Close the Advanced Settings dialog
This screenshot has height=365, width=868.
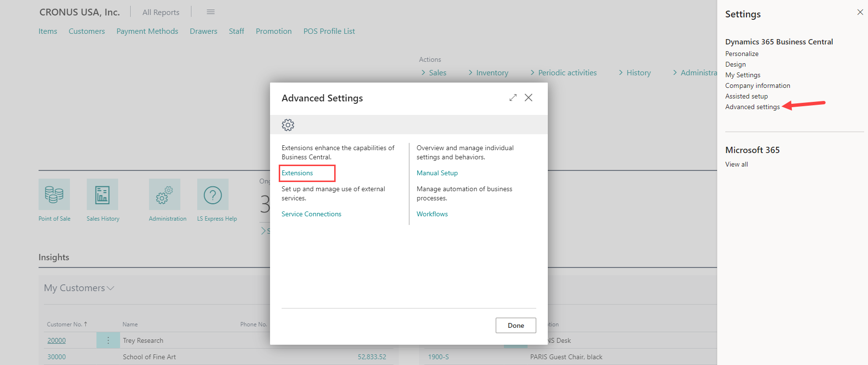[529, 98]
